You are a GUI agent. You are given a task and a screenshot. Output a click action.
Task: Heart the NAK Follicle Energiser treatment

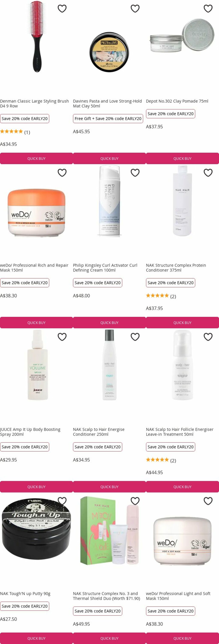click(x=208, y=337)
